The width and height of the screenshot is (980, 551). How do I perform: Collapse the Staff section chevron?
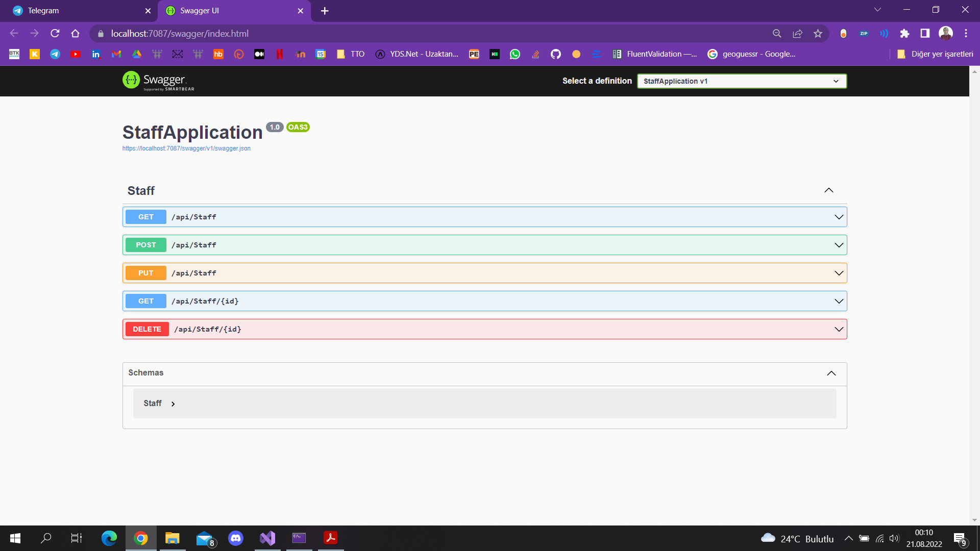coord(829,190)
